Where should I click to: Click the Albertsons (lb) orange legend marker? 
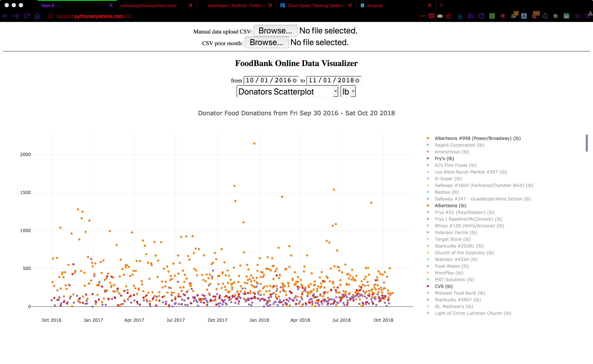428,206
